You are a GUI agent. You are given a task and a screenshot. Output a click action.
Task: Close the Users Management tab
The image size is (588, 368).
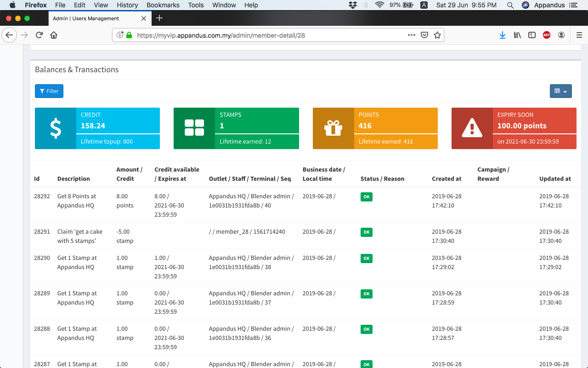click(x=144, y=18)
